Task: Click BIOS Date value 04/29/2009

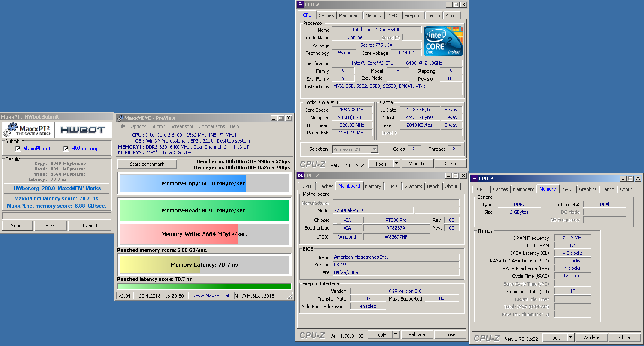Action: 396,272
